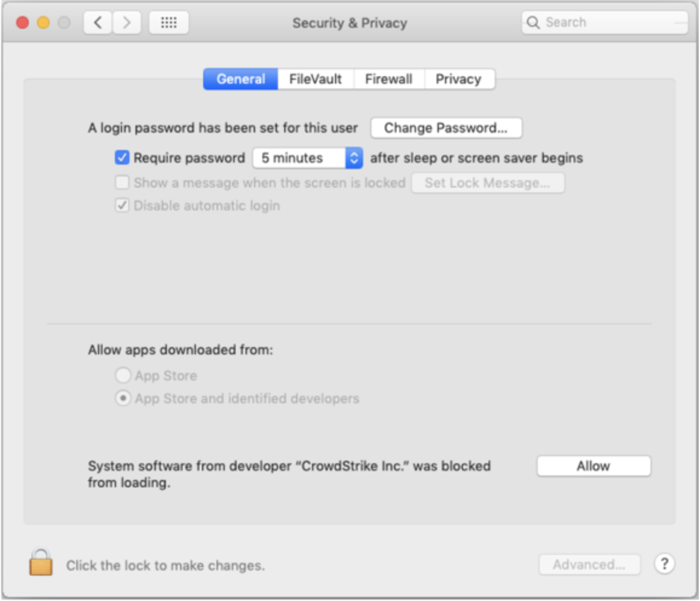
Task: Click the forward navigation arrow
Action: tap(126, 23)
